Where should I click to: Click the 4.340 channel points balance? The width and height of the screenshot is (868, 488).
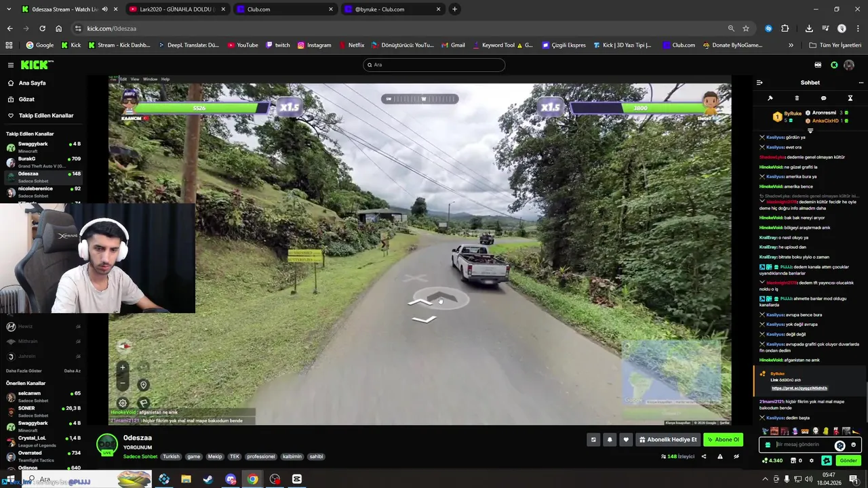pyautogui.click(x=772, y=461)
